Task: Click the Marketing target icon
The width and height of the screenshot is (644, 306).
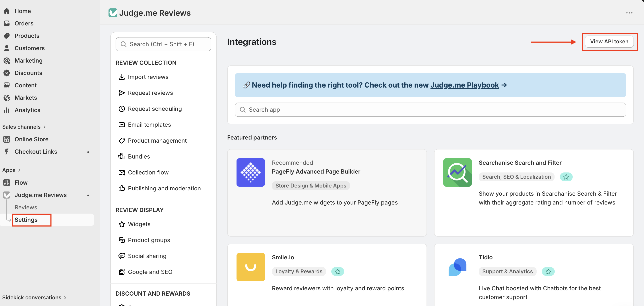Action: pos(7,61)
